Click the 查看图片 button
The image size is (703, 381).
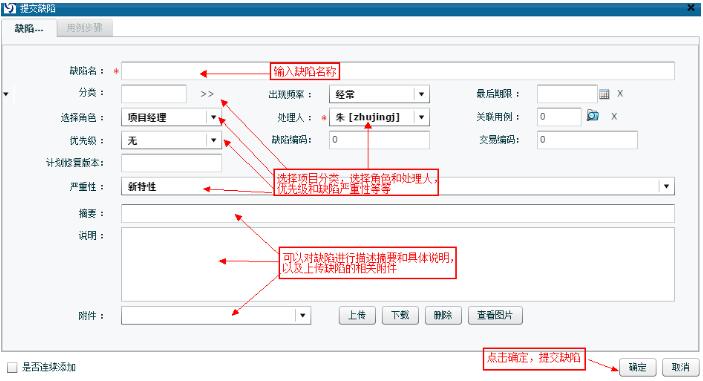495,315
